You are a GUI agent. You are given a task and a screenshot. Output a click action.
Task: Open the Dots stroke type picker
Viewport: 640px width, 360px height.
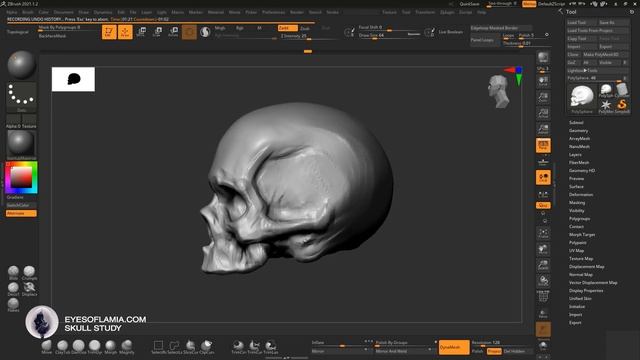click(21, 97)
